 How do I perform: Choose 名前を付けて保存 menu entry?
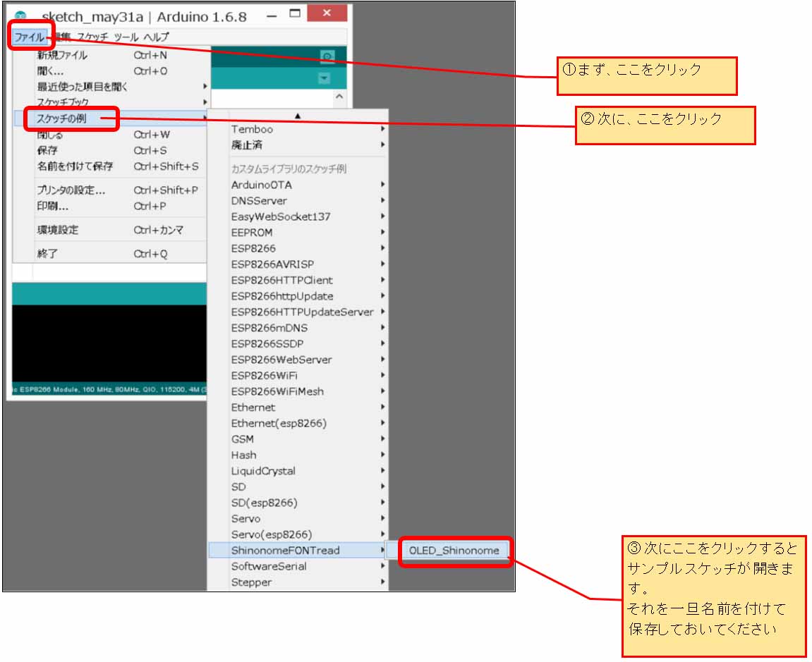110,166
